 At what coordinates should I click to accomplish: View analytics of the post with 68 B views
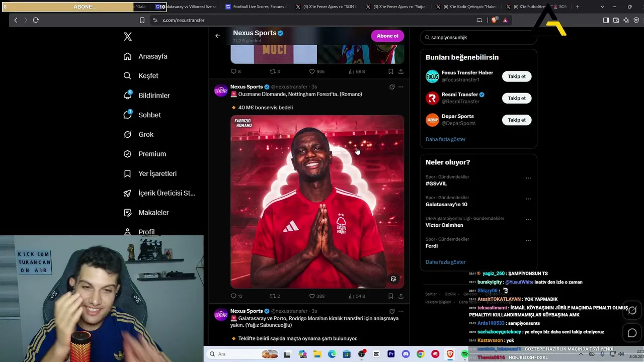tap(357, 71)
